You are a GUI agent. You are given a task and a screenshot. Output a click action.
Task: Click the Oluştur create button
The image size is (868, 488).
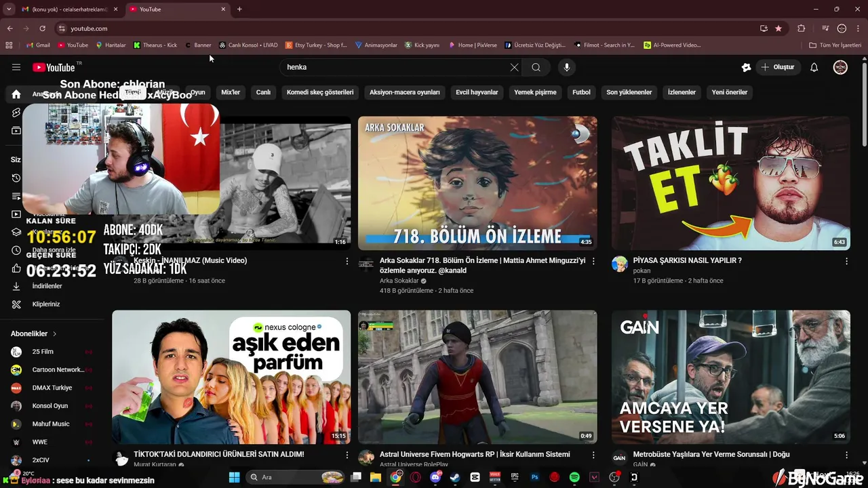(777, 67)
